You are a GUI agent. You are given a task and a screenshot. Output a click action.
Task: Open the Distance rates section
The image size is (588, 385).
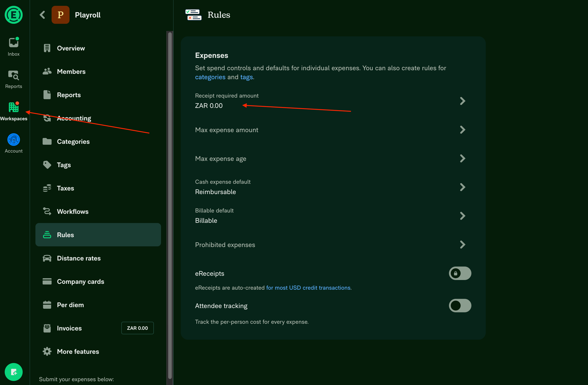pyautogui.click(x=98, y=258)
